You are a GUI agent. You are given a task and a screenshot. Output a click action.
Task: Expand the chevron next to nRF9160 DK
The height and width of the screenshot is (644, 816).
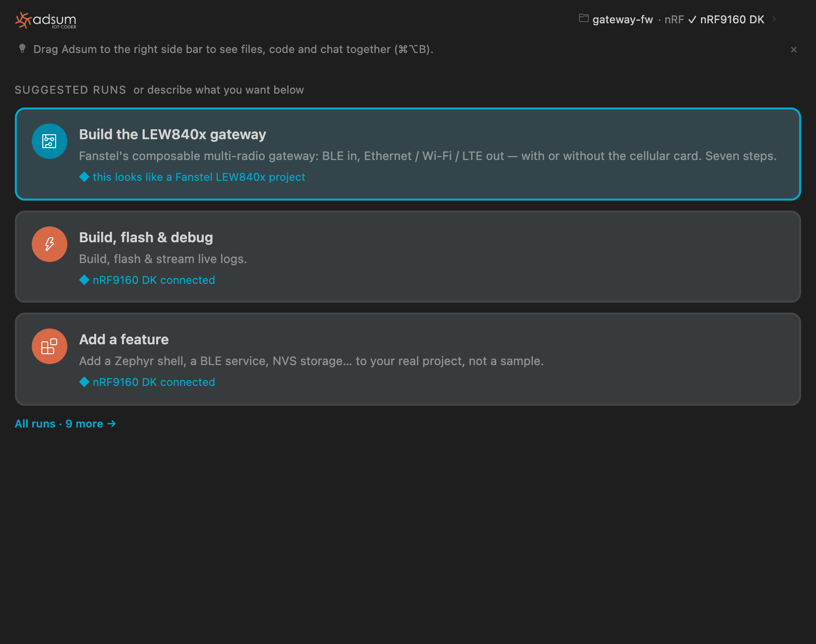coord(774,19)
